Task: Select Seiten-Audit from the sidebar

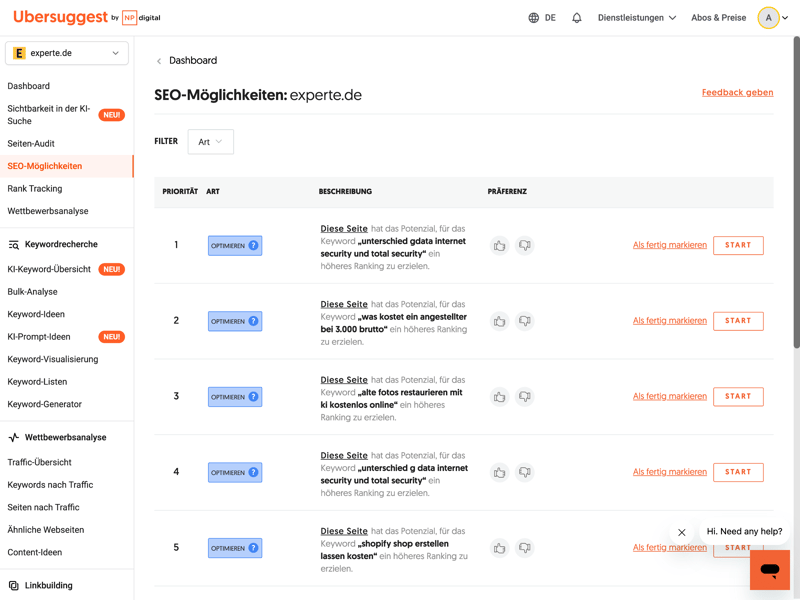Action: tap(31, 144)
